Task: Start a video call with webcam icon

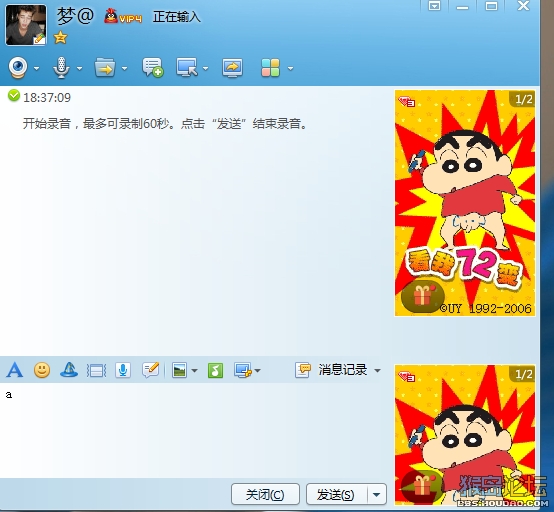Action: pos(18,67)
